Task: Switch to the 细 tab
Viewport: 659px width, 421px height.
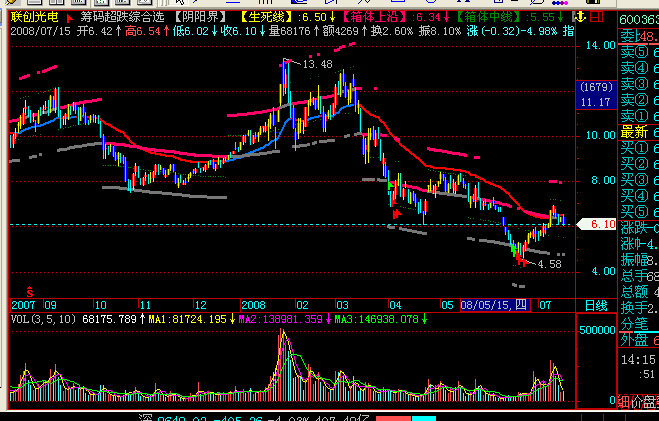Action: coord(624,403)
